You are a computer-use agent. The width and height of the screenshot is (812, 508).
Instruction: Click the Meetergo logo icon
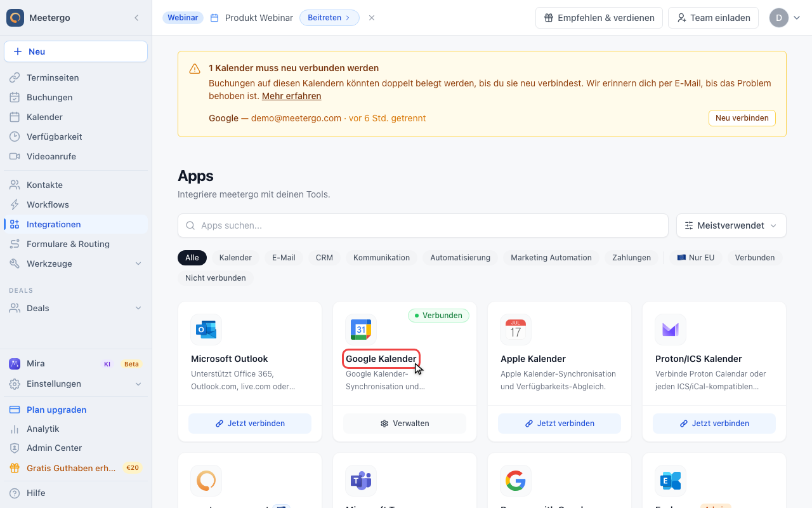coord(15,18)
